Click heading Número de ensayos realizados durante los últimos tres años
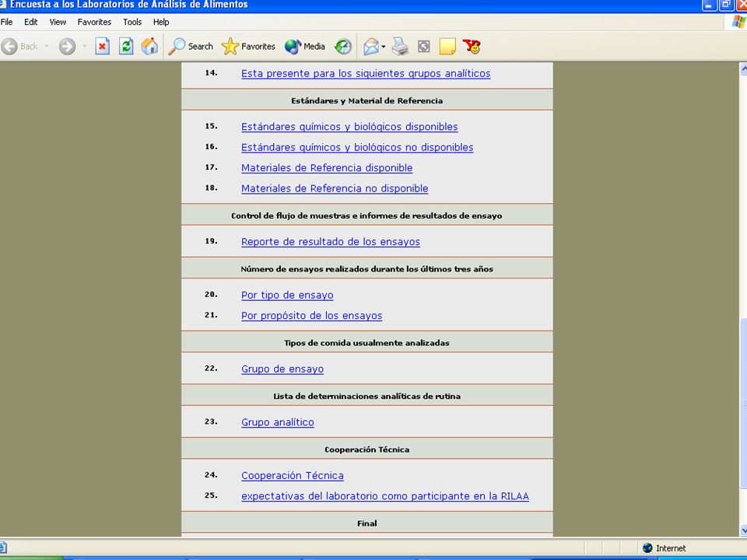The height and width of the screenshot is (560, 747). [x=366, y=269]
